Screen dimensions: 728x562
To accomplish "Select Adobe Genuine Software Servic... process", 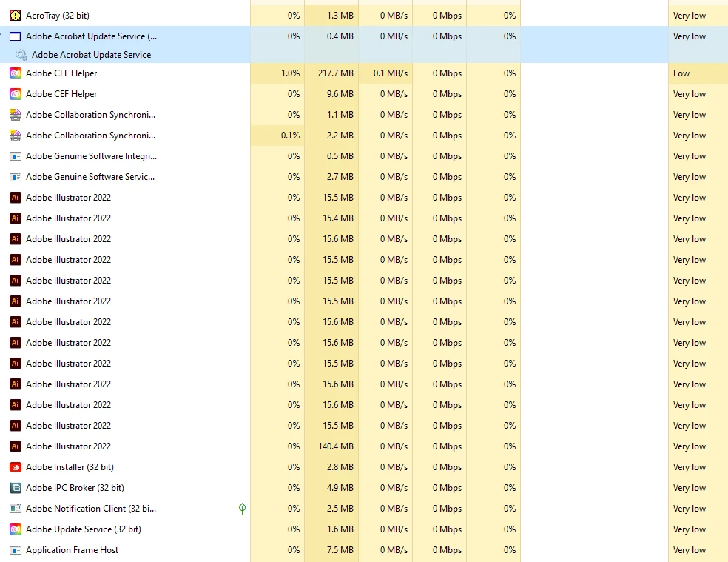I will pos(90,177).
